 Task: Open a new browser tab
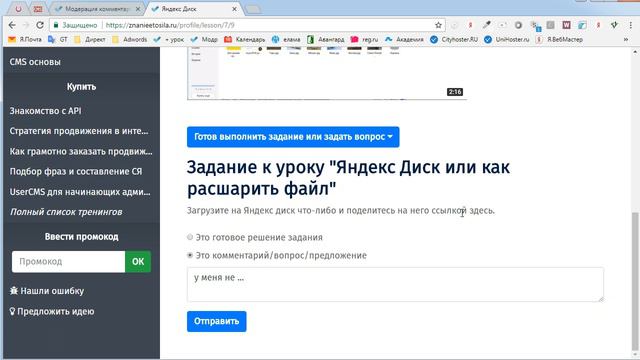(x=253, y=9)
